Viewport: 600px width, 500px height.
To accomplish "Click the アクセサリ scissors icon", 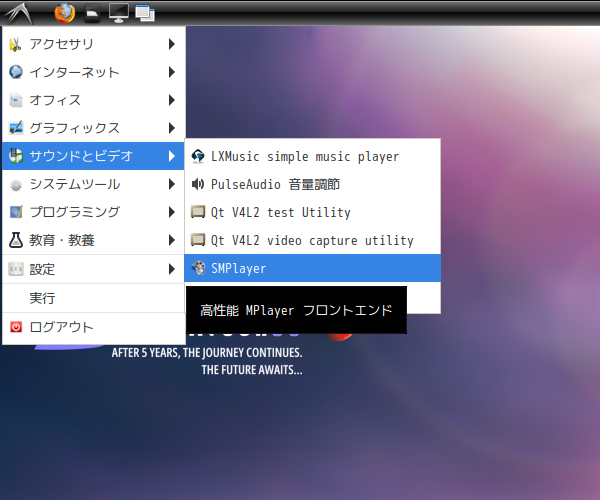I will 16,44.
